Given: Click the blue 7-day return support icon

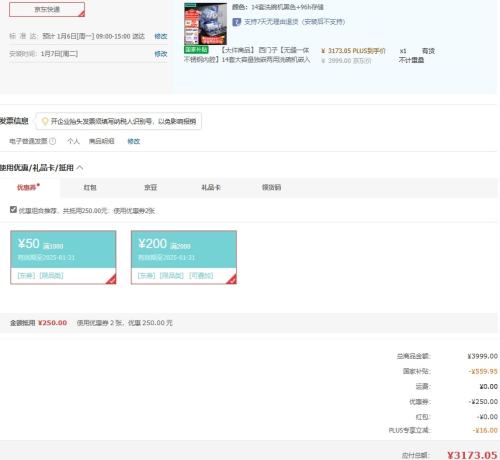Looking at the screenshot, I should 236,22.
